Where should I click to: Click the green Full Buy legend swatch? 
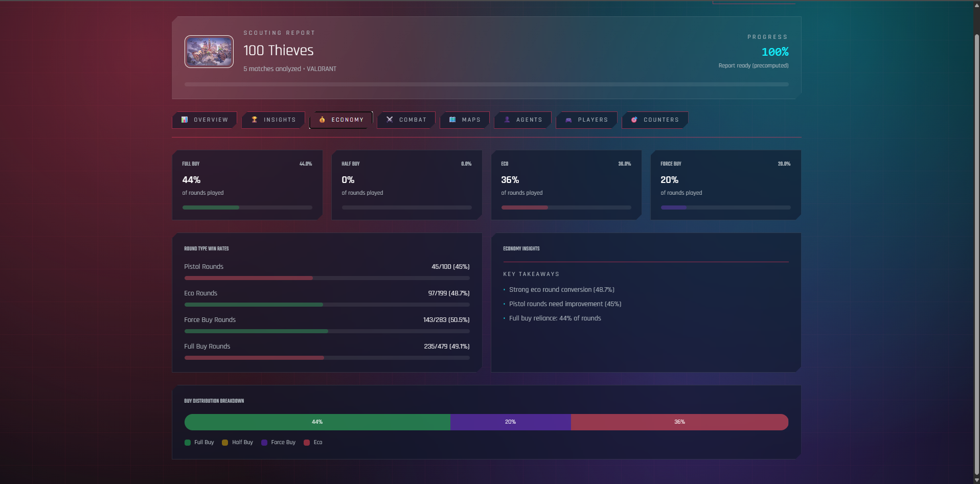[x=188, y=443]
